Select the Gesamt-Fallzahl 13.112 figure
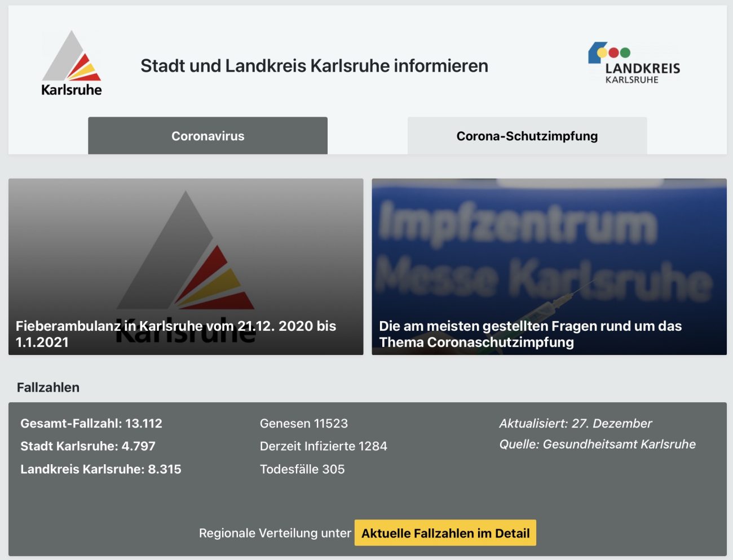This screenshot has width=733, height=560. tap(91, 423)
